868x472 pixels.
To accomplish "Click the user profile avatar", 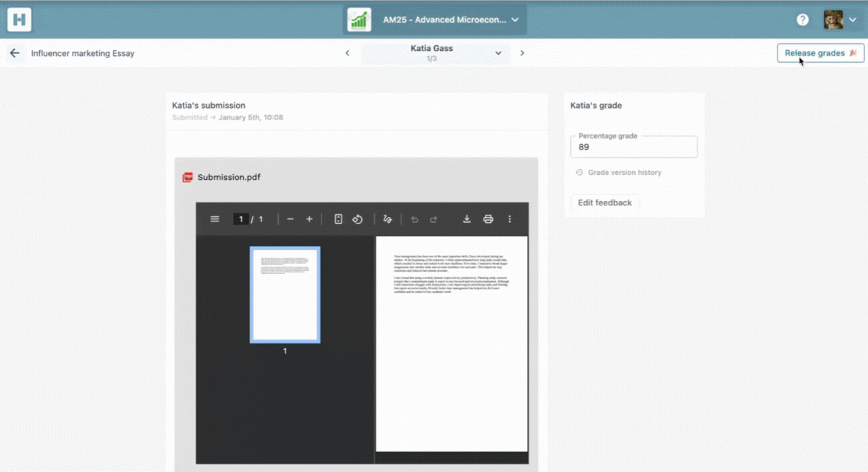I will coord(833,20).
